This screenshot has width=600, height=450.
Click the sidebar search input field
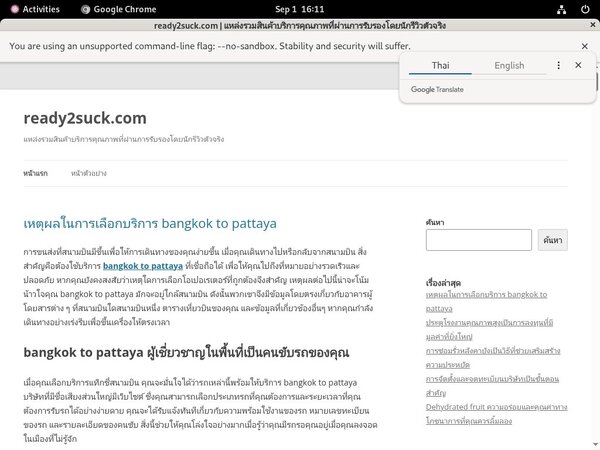click(478, 240)
